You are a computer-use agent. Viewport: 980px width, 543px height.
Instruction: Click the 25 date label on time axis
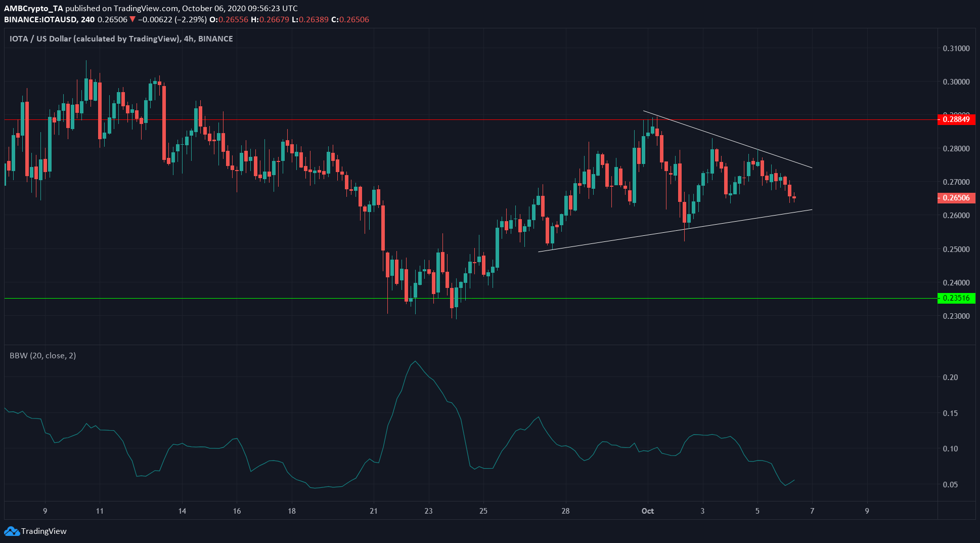[483, 511]
